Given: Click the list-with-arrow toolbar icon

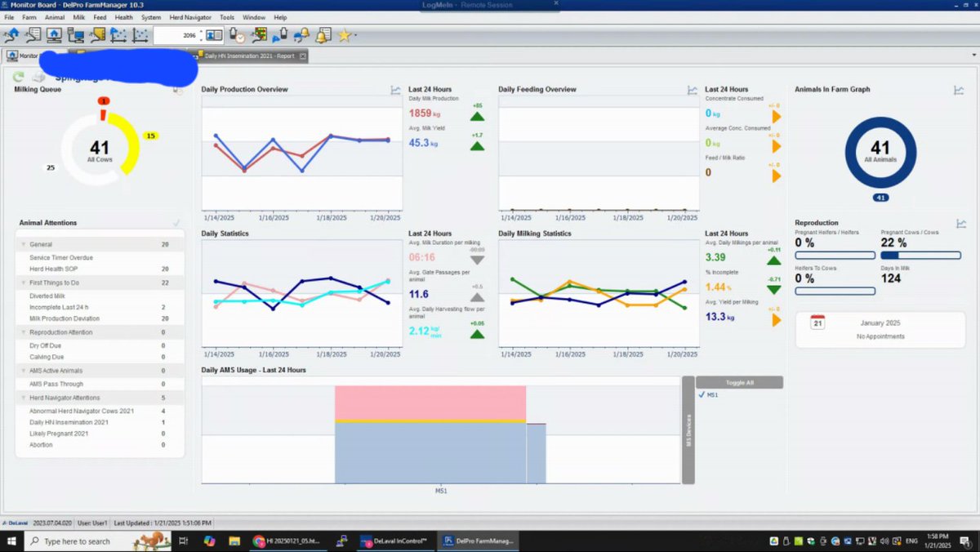Looking at the screenshot, I should [33, 35].
